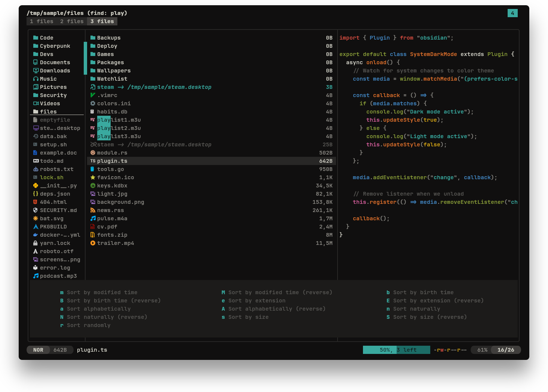Click the Docker whale icon in parent pane
The width and height of the screenshot is (548, 392).
tap(36, 235)
